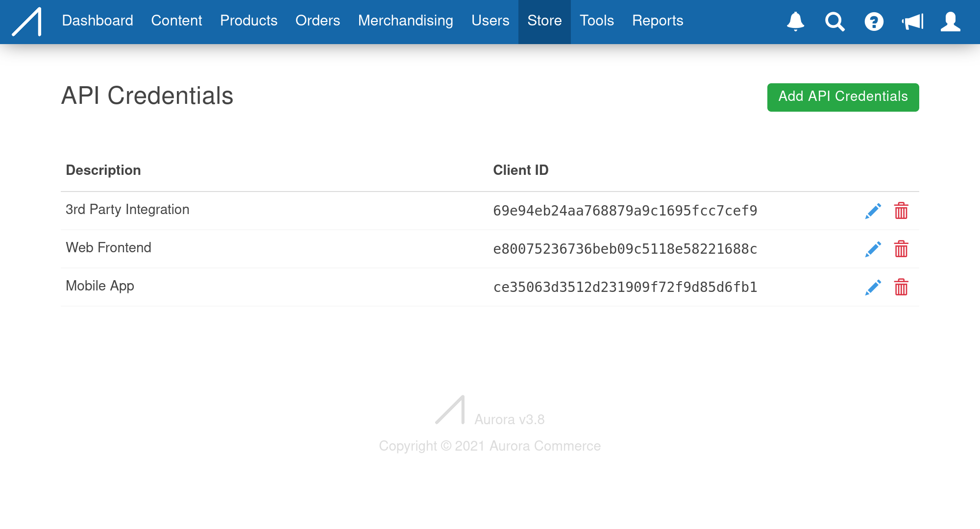The image size is (980, 529).
Task: Open the user account icon
Action: 950,22
